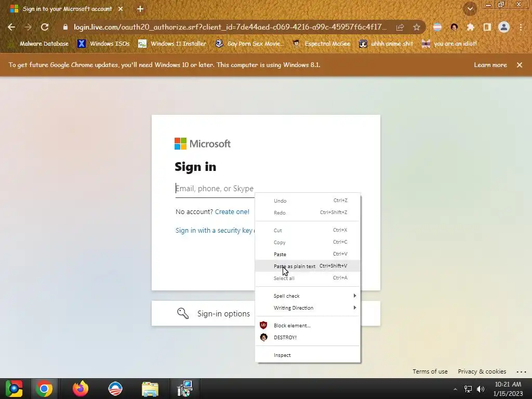The image size is (532, 399).
Task: Choose Redo in the context menu
Action: 308,212
